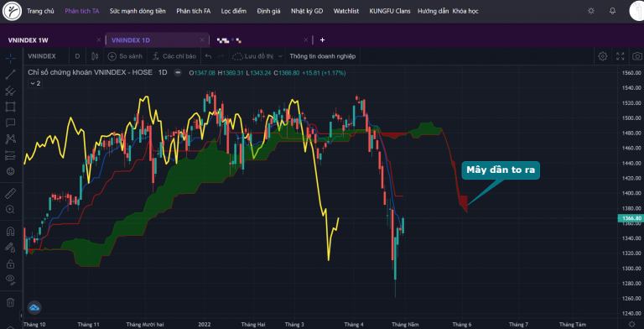Toggle hide all drawings eye icon
The image size is (644, 329).
[x=10, y=279]
